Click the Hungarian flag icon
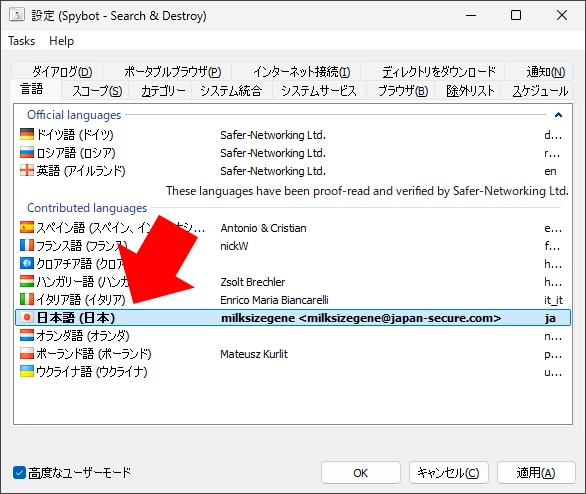This screenshot has width=586, height=494. [x=27, y=281]
